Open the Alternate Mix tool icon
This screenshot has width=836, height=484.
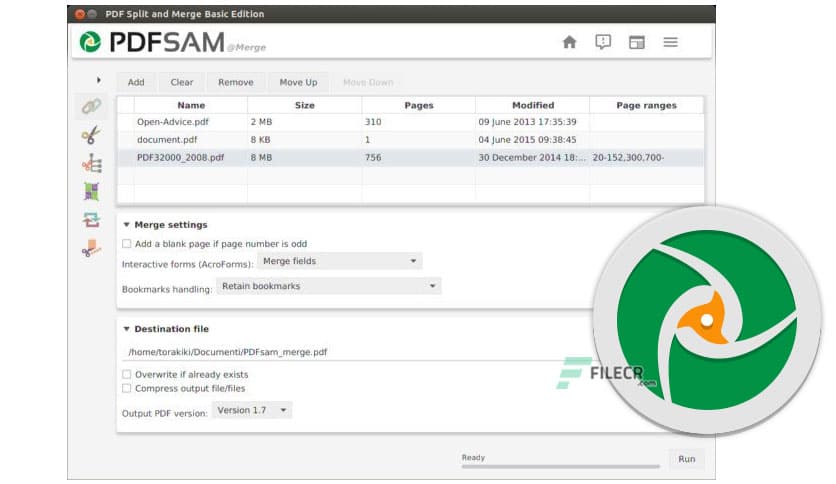[91, 192]
